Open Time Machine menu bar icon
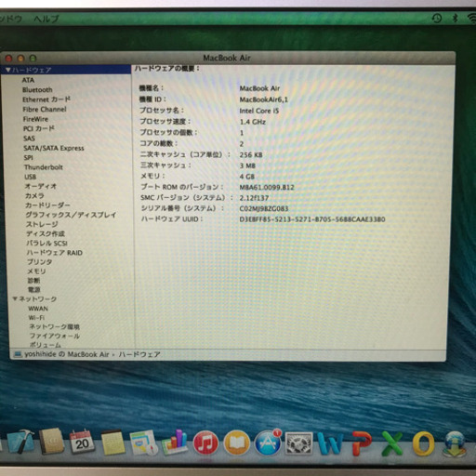 click(x=437, y=18)
